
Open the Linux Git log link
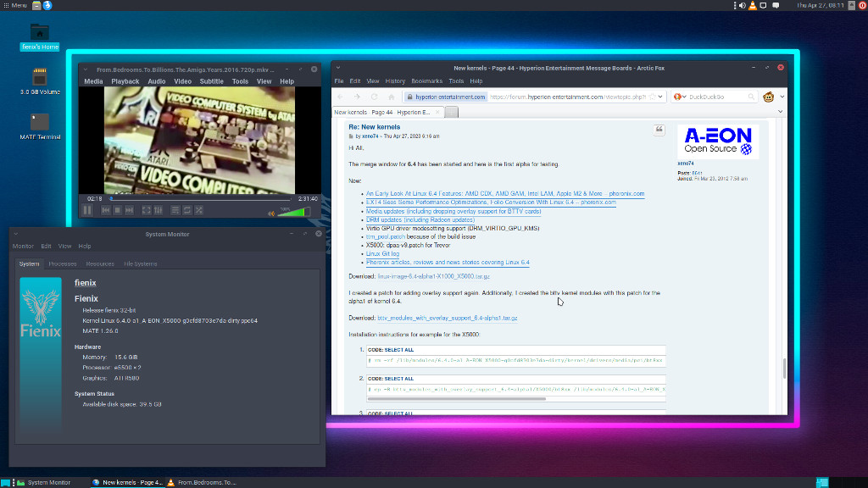[x=382, y=254]
